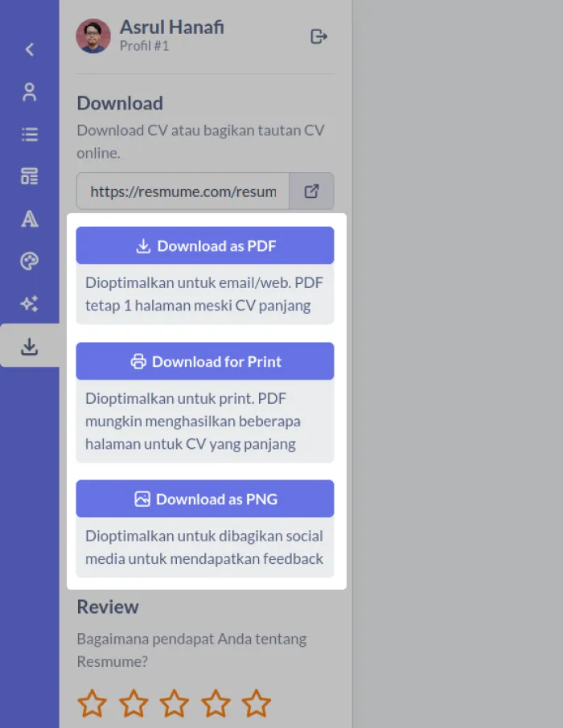Collapse sidebar with back chevron
The height and width of the screenshot is (728, 563).
pyautogui.click(x=30, y=49)
